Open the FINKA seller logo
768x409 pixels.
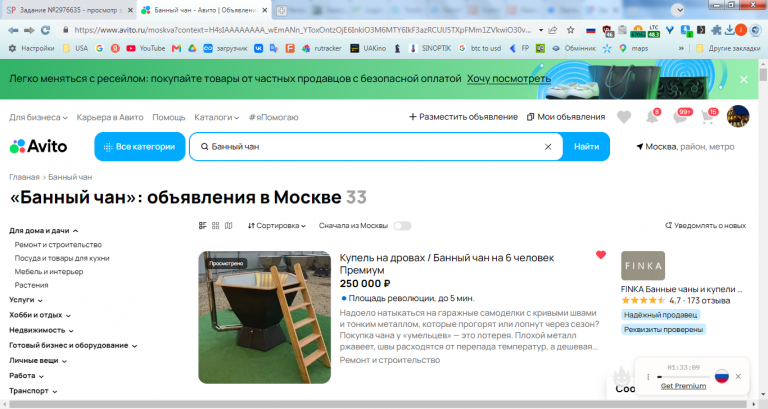click(x=643, y=265)
